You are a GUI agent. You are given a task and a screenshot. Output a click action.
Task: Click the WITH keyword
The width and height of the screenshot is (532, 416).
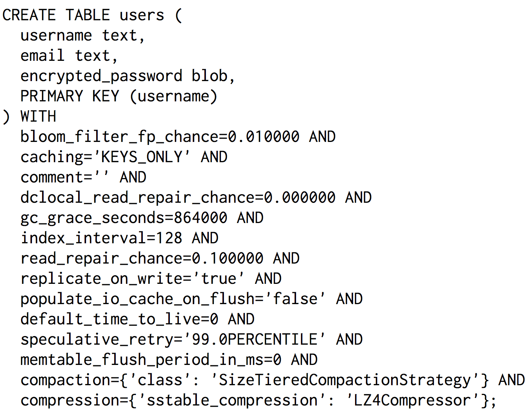(38, 116)
